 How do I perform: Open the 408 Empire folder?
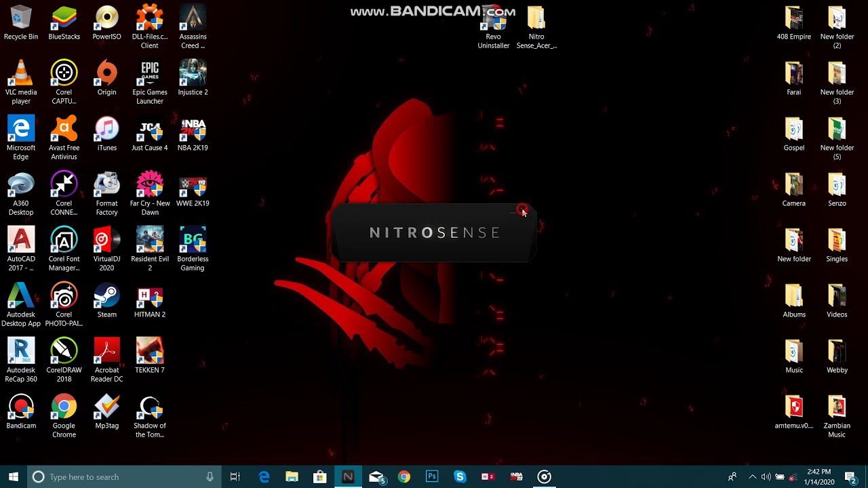coord(794,23)
